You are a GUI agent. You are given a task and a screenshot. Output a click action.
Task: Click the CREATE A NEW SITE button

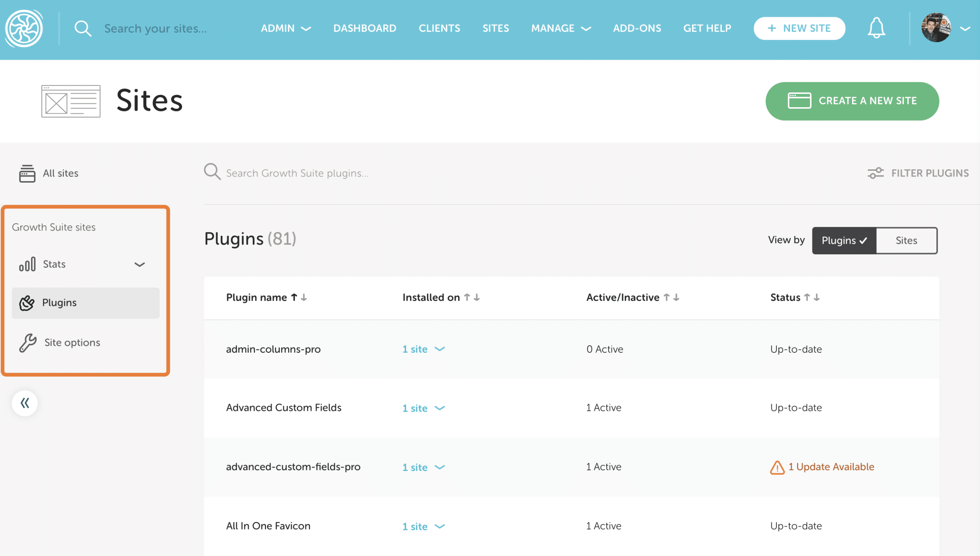pyautogui.click(x=852, y=101)
